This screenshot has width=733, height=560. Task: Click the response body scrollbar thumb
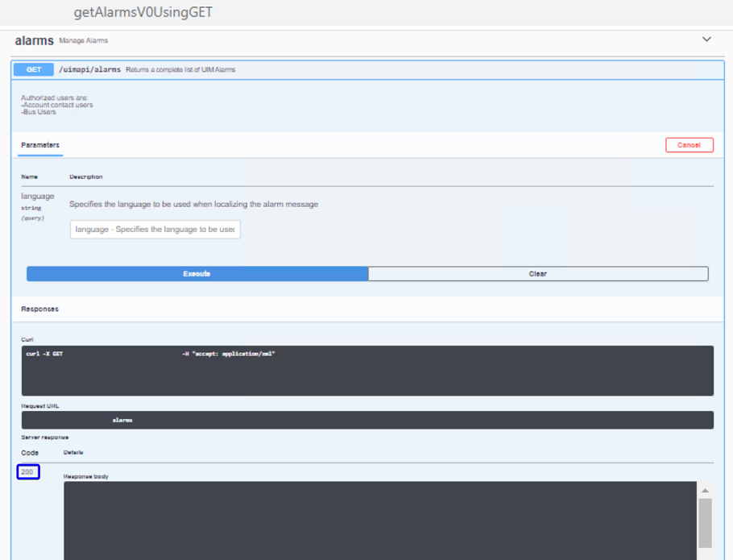[705, 521]
